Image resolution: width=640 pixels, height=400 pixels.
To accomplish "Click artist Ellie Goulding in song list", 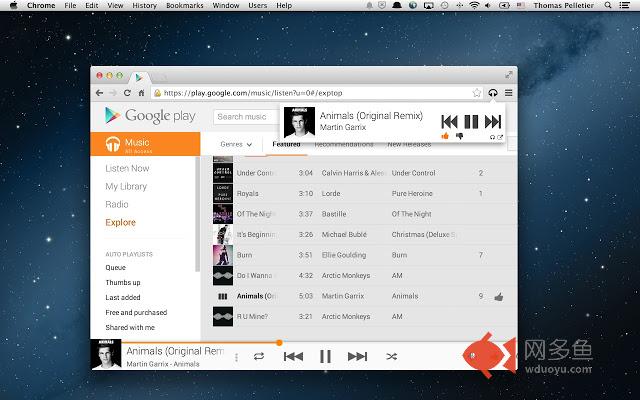I will [x=344, y=255].
